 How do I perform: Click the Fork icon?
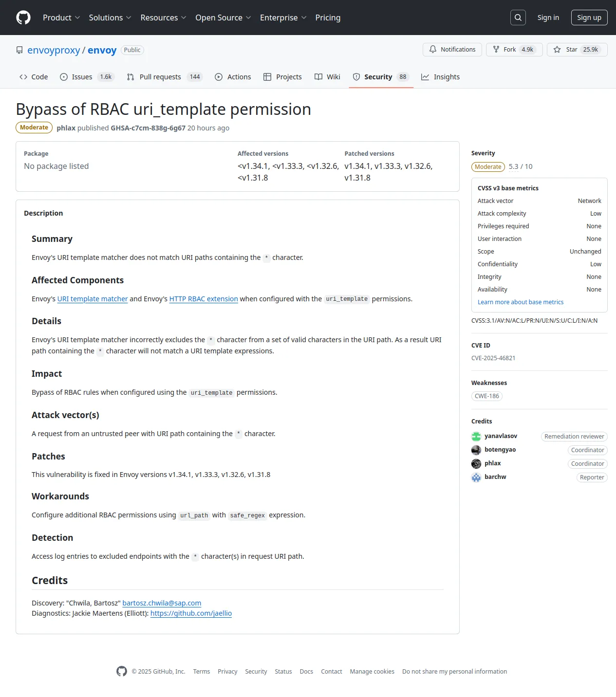496,49
